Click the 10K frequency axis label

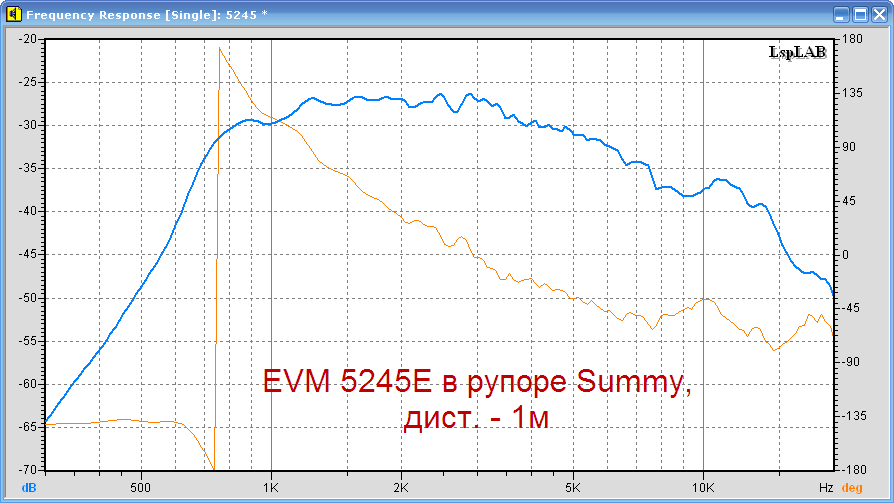pos(703,488)
